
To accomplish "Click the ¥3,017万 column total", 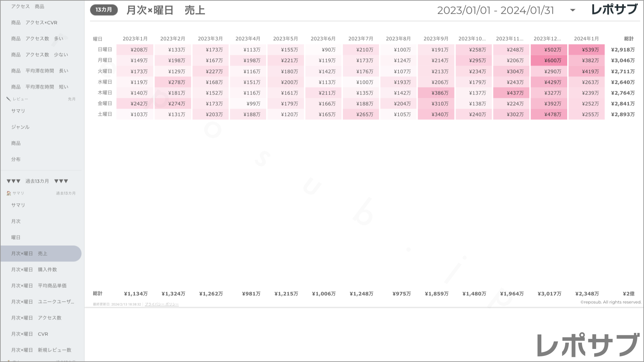I will pos(549,294).
